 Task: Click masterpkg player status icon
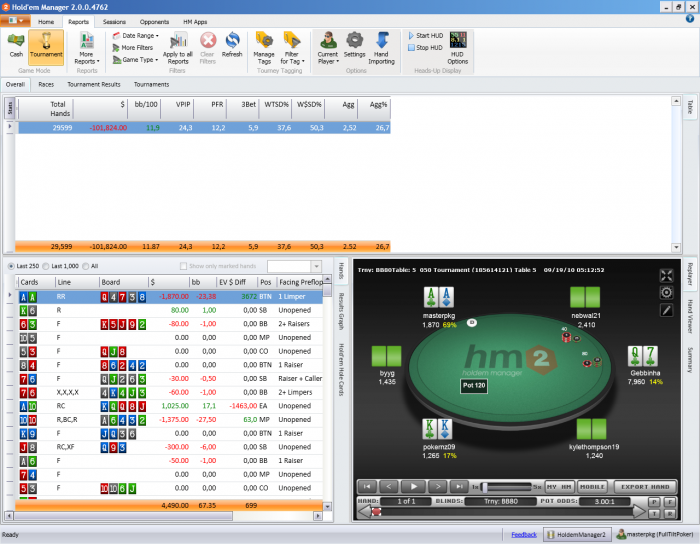(x=621, y=535)
